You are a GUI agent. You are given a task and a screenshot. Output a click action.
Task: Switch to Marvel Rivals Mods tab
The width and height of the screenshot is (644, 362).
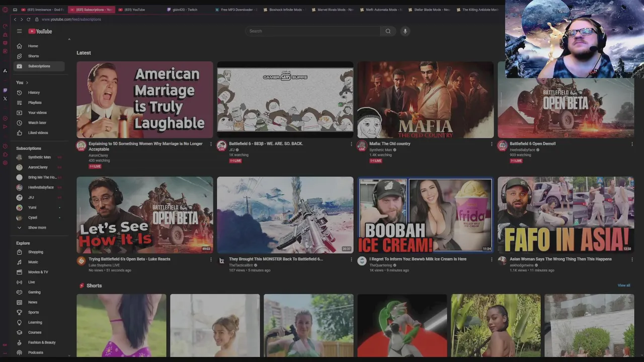click(x=333, y=10)
